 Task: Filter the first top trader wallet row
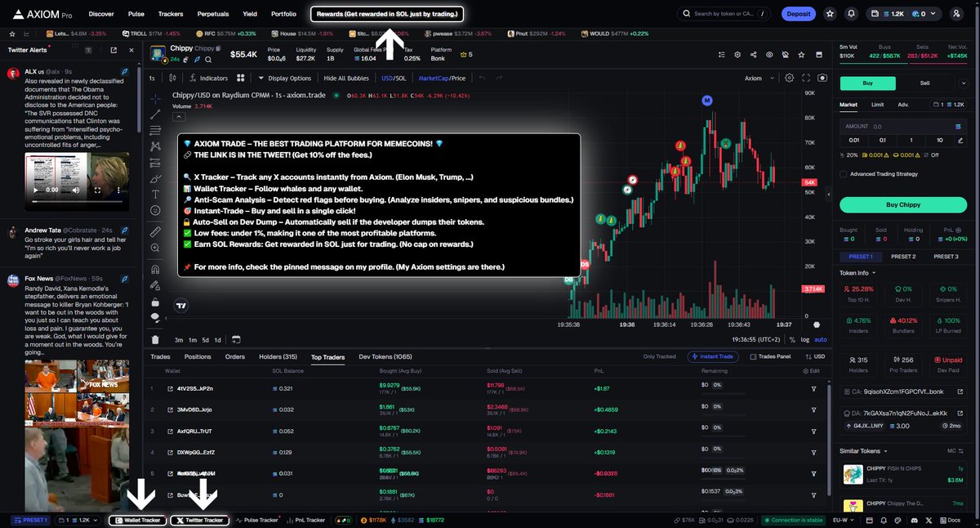pyautogui.click(x=813, y=389)
